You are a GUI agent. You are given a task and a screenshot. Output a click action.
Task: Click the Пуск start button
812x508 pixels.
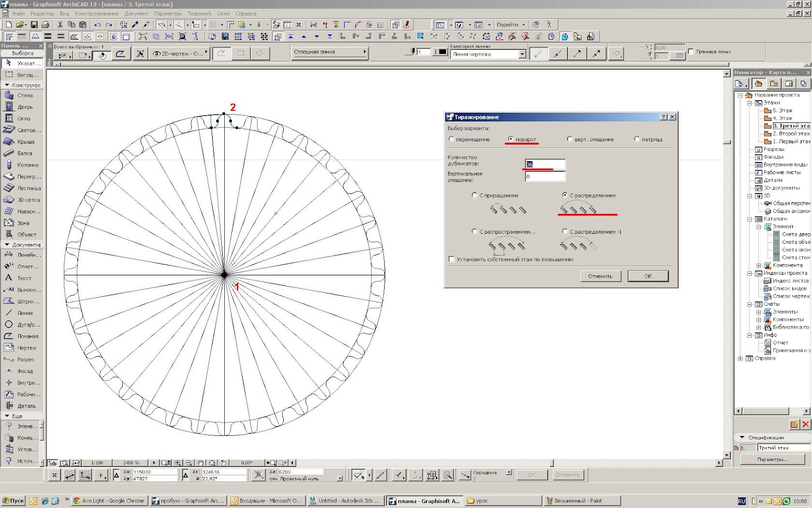click(x=13, y=500)
